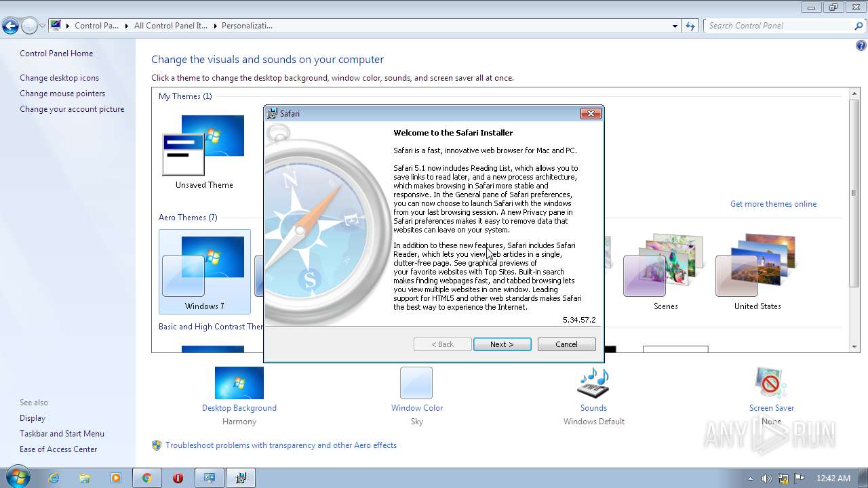The image size is (868, 488).
Task: Launch Google Chrome from the taskbar
Action: (x=146, y=478)
